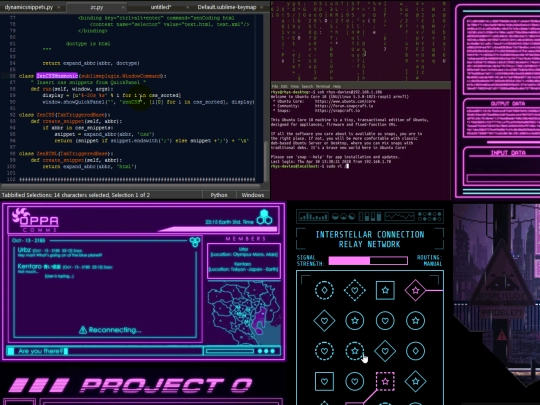
Task: Click the Oct-13-2185 chat date header
Action: pyautogui.click(x=28, y=240)
